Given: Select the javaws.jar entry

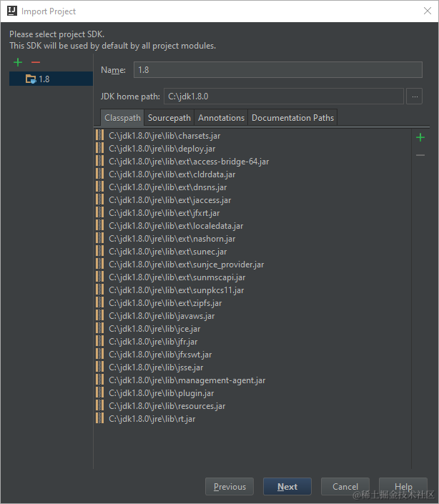Looking at the screenshot, I should click(252, 316).
